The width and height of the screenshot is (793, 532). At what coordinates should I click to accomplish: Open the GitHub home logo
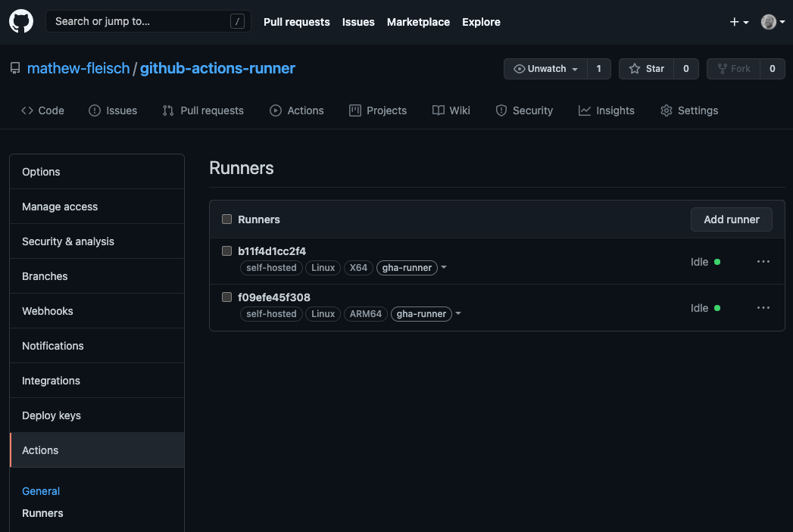click(21, 22)
